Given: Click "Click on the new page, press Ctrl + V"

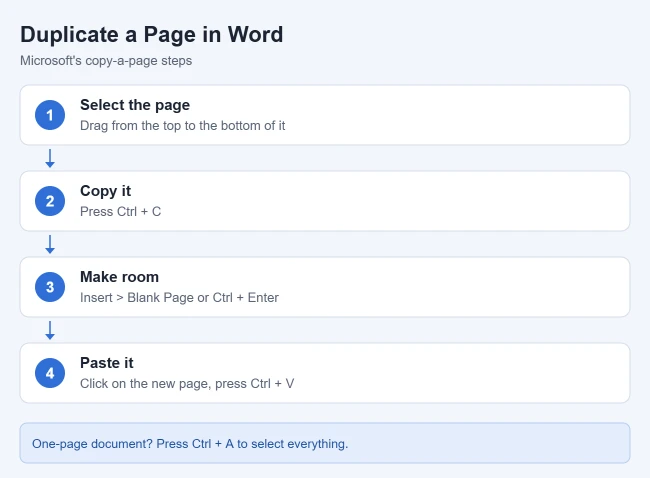Looking at the screenshot, I should pos(187,383).
